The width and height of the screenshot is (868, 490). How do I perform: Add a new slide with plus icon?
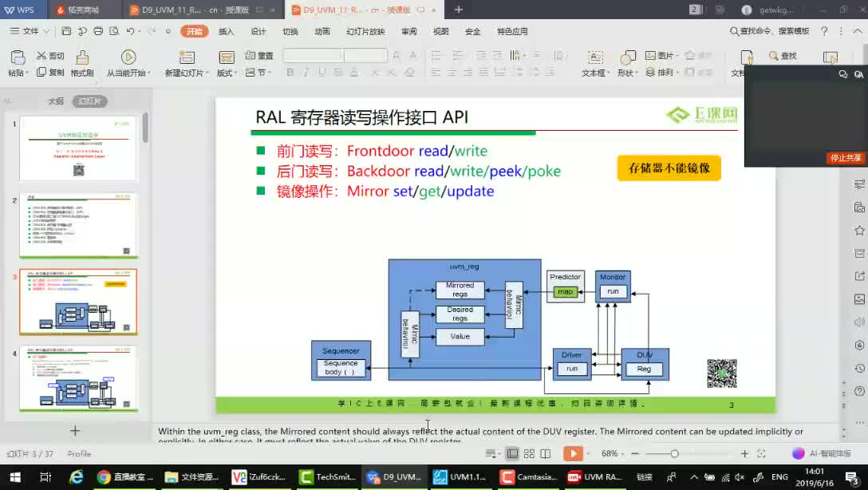pyautogui.click(x=75, y=430)
